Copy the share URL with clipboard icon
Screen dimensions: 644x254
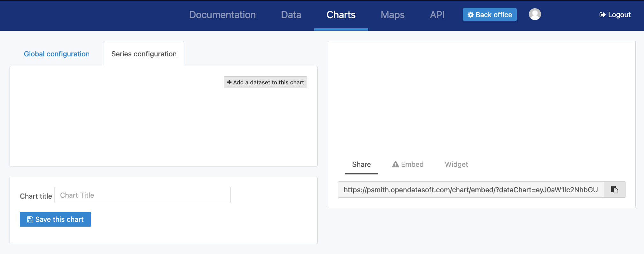coord(614,190)
